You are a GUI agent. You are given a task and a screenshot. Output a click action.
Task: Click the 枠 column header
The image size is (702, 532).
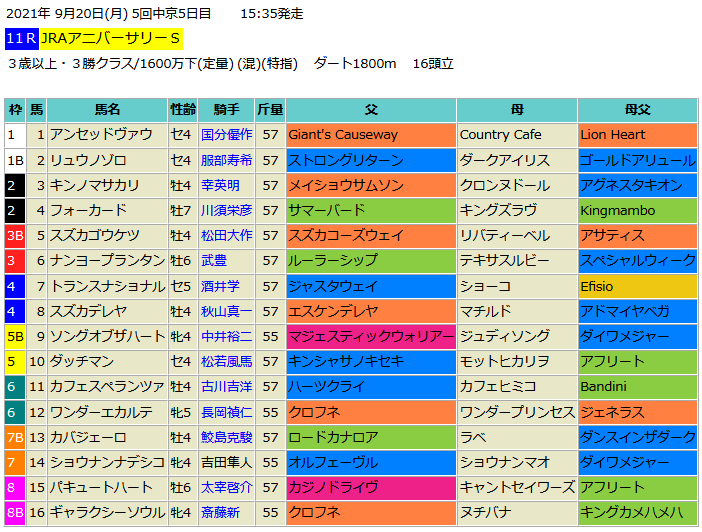[x=15, y=110]
